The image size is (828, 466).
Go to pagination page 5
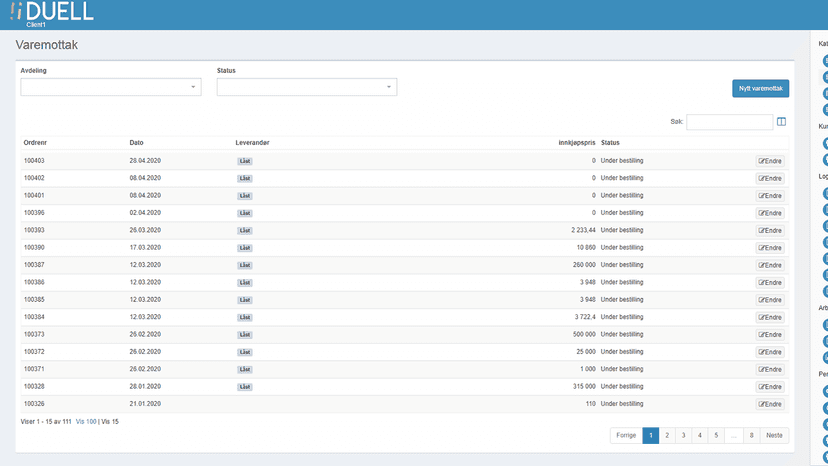(716, 435)
